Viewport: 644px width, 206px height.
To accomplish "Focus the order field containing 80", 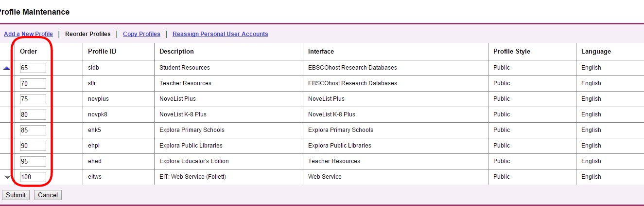I will (x=33, y=114).
